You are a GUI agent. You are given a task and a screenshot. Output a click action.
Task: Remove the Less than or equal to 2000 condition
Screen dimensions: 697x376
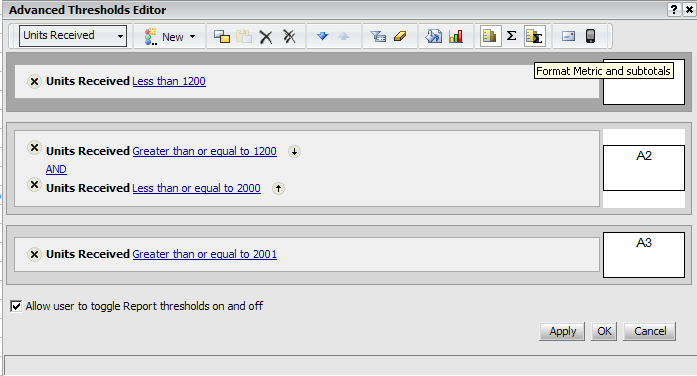point(34,184)
